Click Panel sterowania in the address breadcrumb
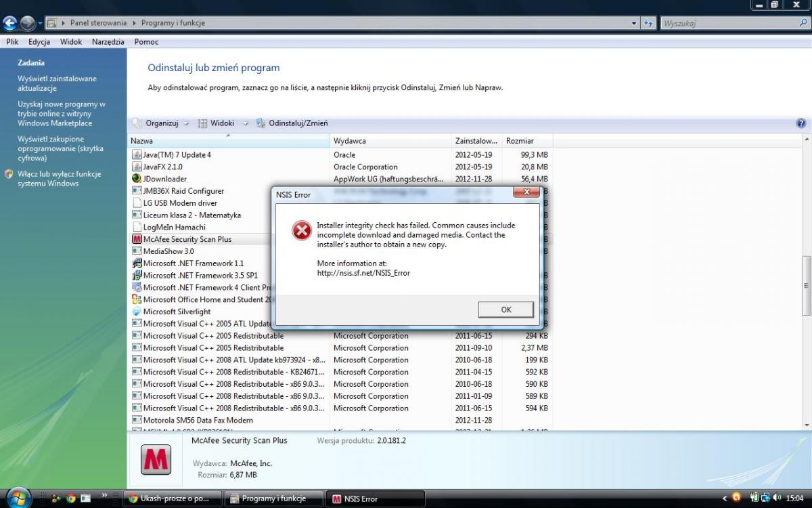Image resolution: width=812 pixels, height=508 pixels. point(98,23)
